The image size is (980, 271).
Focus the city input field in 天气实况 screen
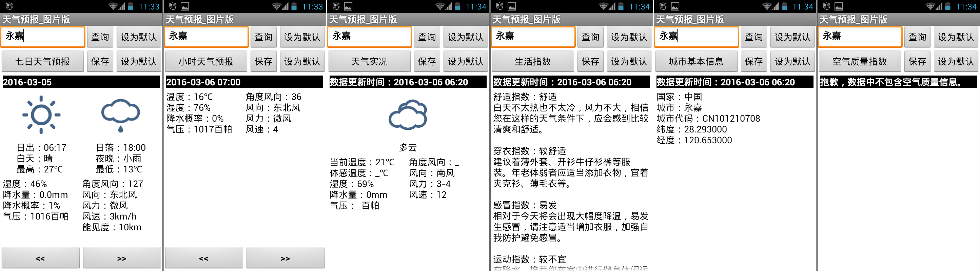click(x=369, y=37)
